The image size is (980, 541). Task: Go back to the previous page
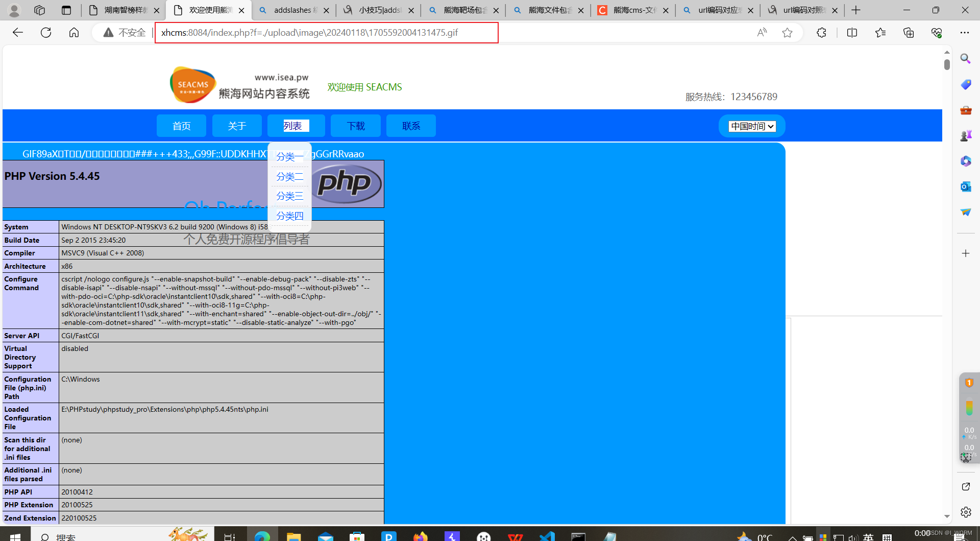tap(18, 33)
